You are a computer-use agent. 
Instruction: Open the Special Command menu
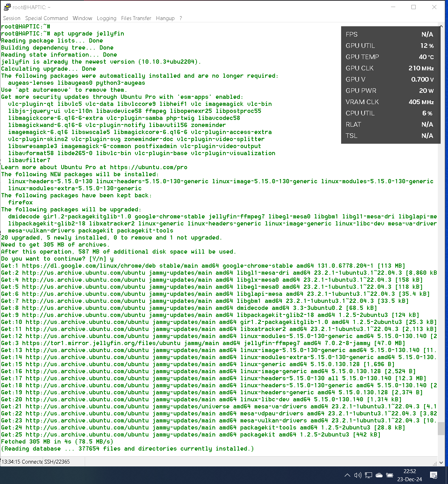46,18
